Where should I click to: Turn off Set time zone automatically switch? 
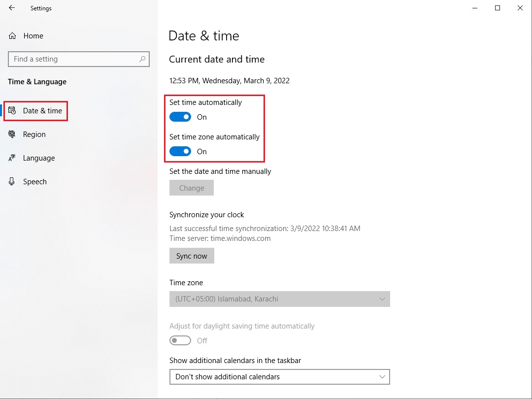[180, 151]
